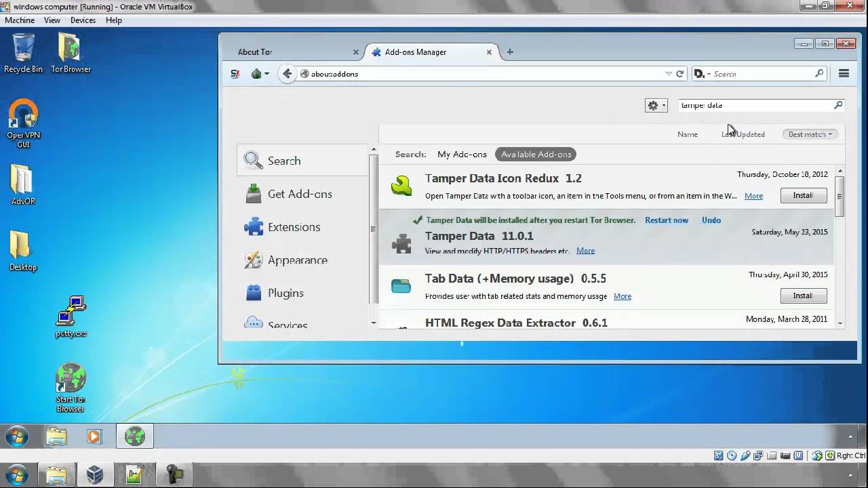Click Restart now link
The image size is (868, 488).
click(x=667, y=220)
